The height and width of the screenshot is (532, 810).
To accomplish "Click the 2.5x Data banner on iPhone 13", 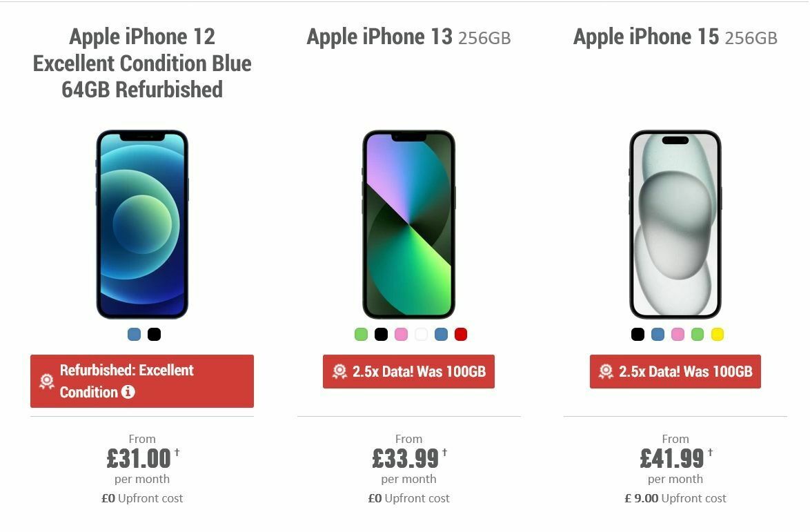I will (409, 371).
